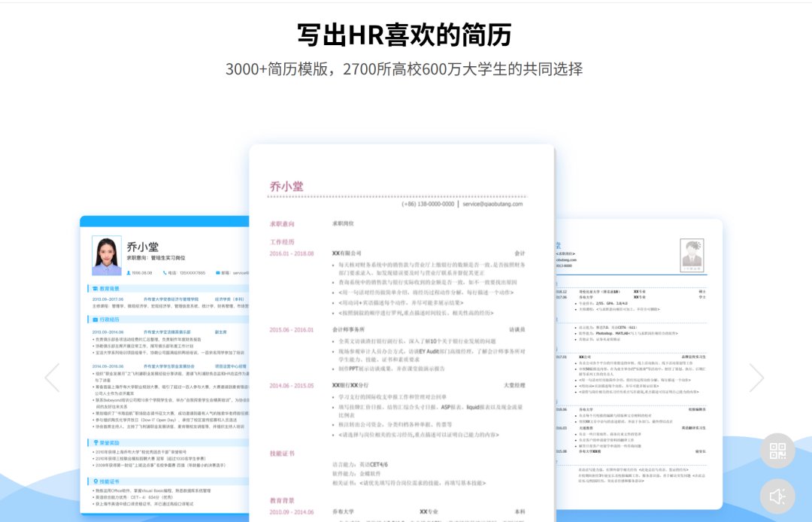Click the birthday icon before 1996.08.08
Image resolution: width=812 pixels, height=522 pixels.
128,272
